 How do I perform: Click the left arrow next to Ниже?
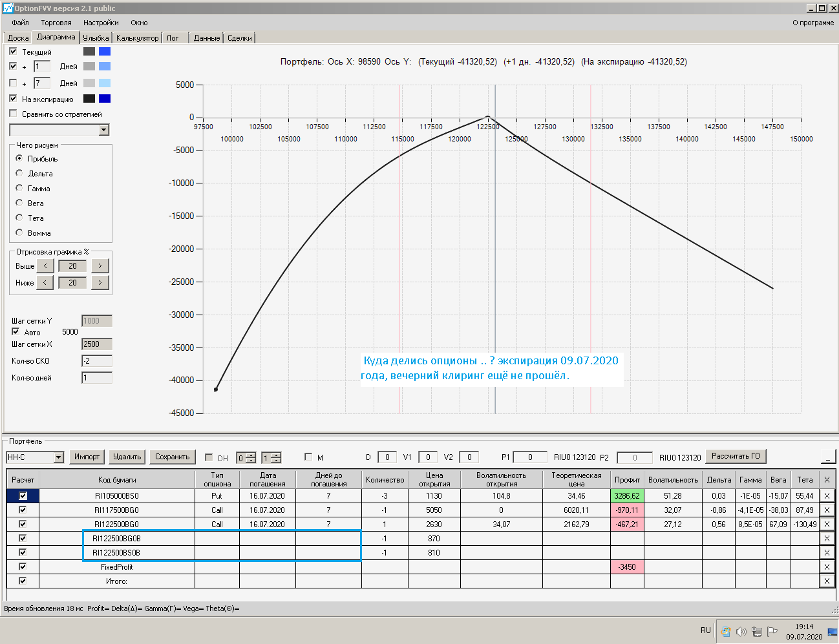[x=45, y=283]
